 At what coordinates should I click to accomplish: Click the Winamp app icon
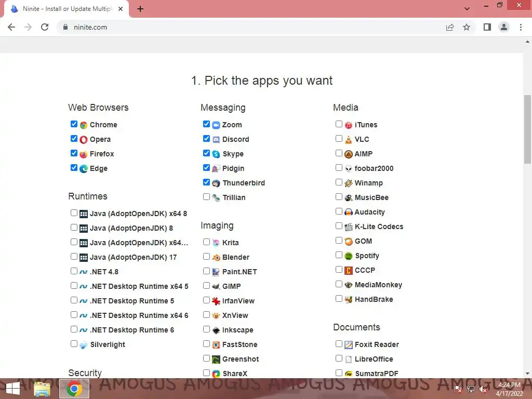(x=349, y=183)
